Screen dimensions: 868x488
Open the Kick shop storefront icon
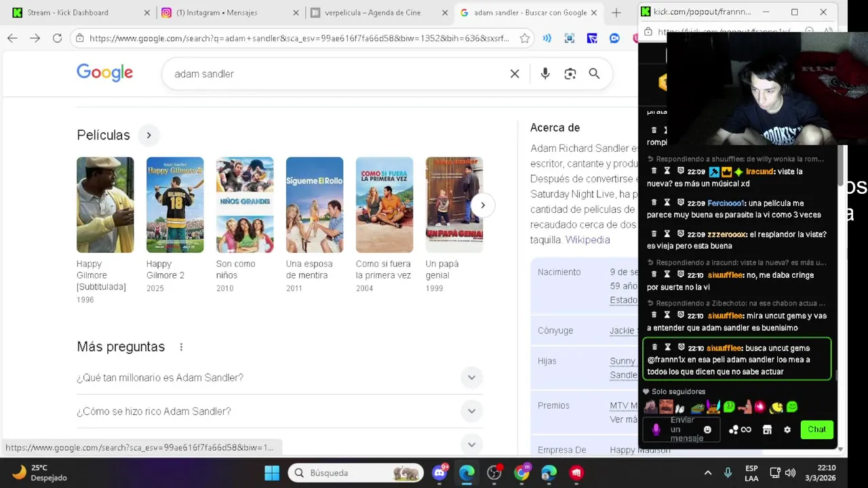[767, 430]
